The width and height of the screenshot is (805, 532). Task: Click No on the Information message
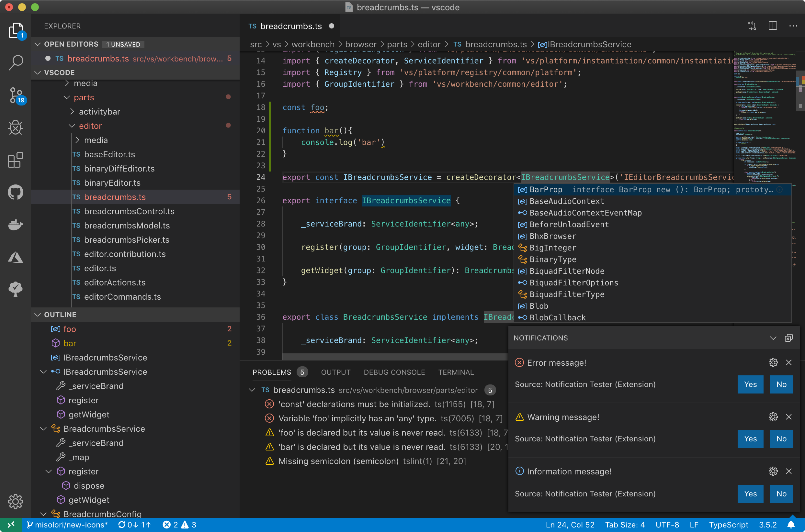pos(781,494)
